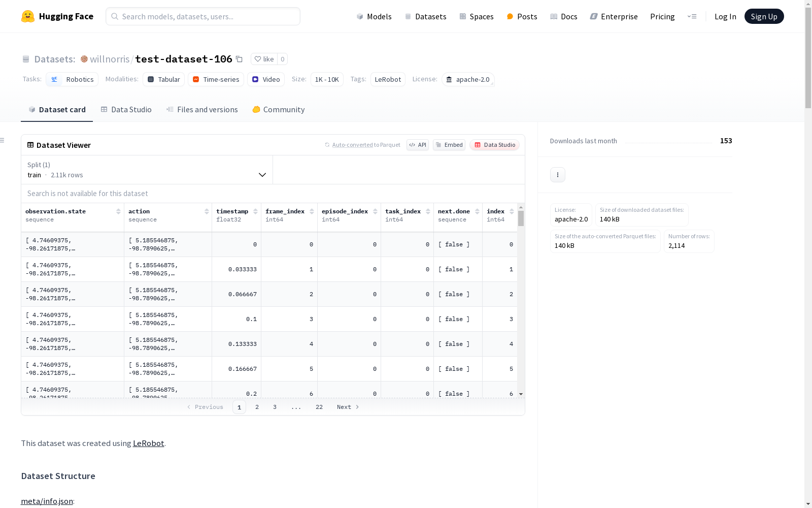Sort by the index column sort arrows
812x508 pixels.
pyautogui.click(x=512, y=211)
